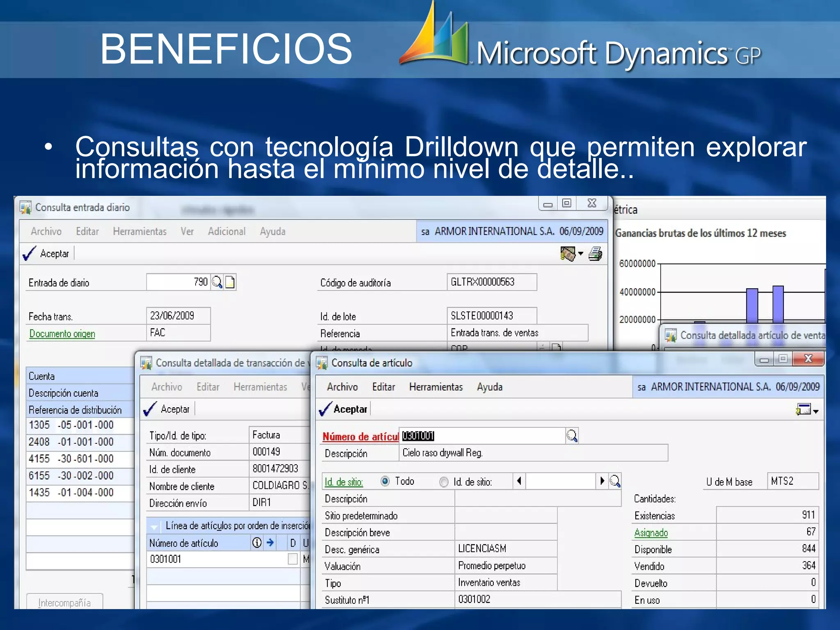The width and height of the screenshot is (840, 630).
Task: Click the Cuenta column header
Action: pos(80,376)
